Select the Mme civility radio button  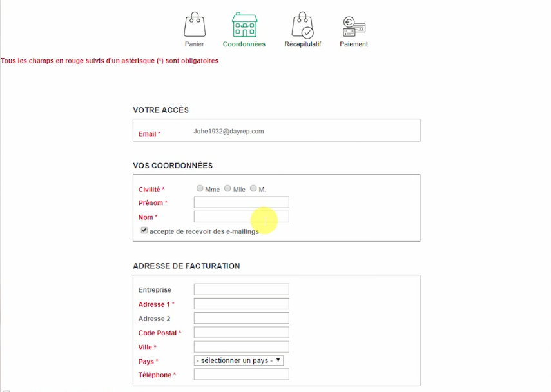click(x=200, y=188)
